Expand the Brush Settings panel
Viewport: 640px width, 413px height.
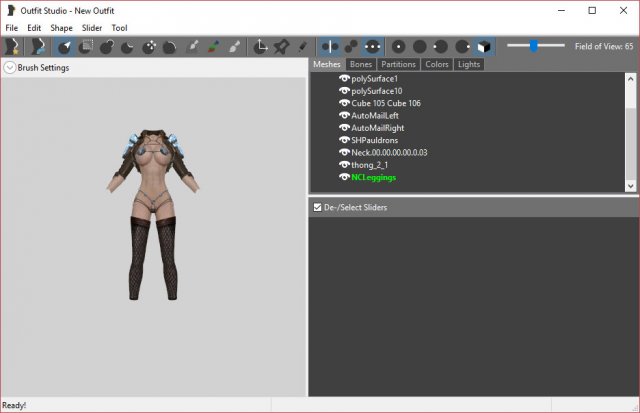9,68
